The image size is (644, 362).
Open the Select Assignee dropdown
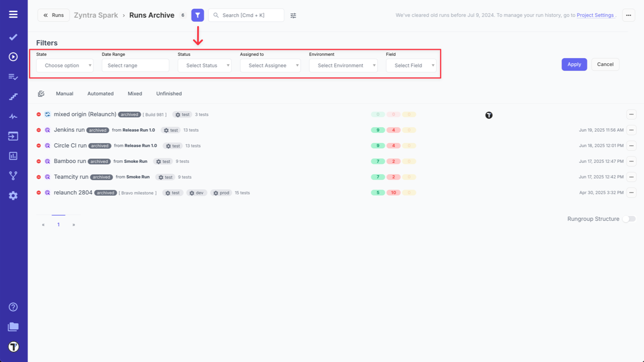270,65
